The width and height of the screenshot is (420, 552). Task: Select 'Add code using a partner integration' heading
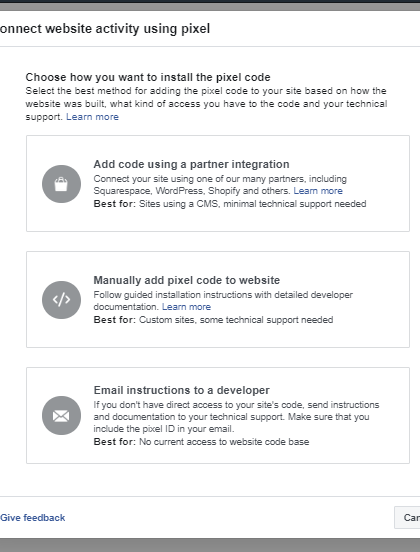coord(191,164)
